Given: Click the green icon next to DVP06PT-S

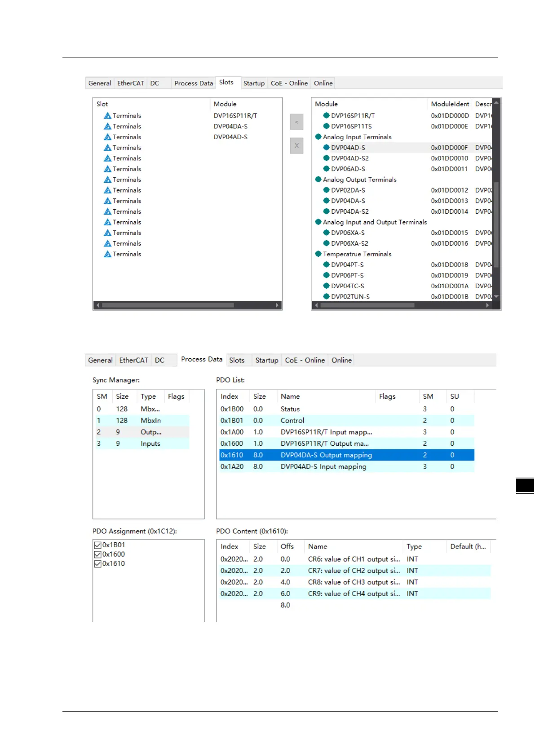Looking at the screenshot, I should pyautogui.click(x=327, y=275).
